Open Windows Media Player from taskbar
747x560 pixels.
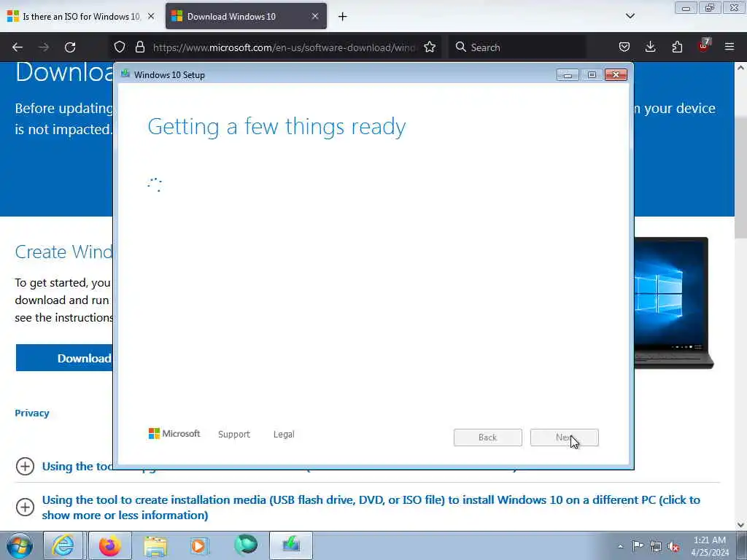tap(200, 545)
